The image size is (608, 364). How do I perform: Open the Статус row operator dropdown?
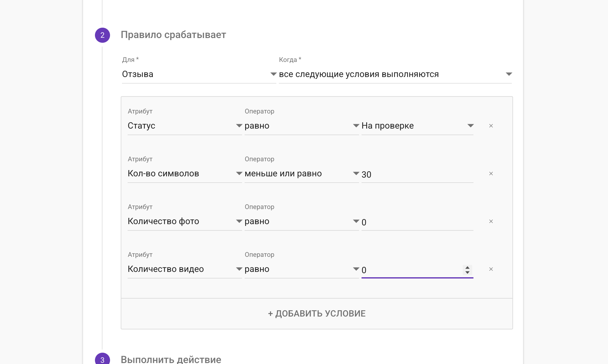[301, 126]
